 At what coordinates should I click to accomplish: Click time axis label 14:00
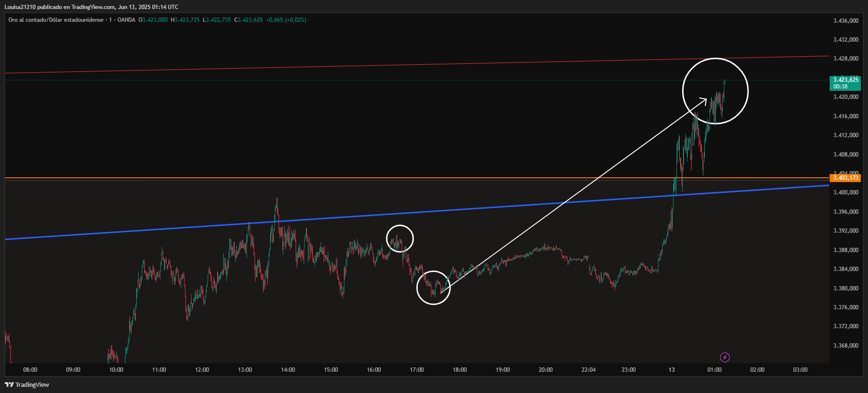(288, 370)
